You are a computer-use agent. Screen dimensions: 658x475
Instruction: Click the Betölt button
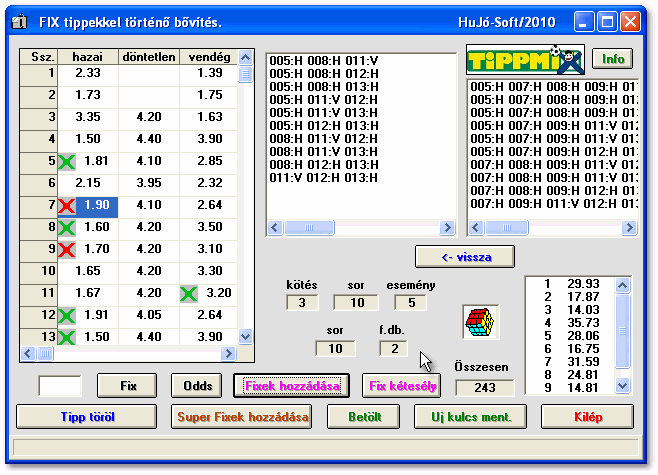click(364, 417)
